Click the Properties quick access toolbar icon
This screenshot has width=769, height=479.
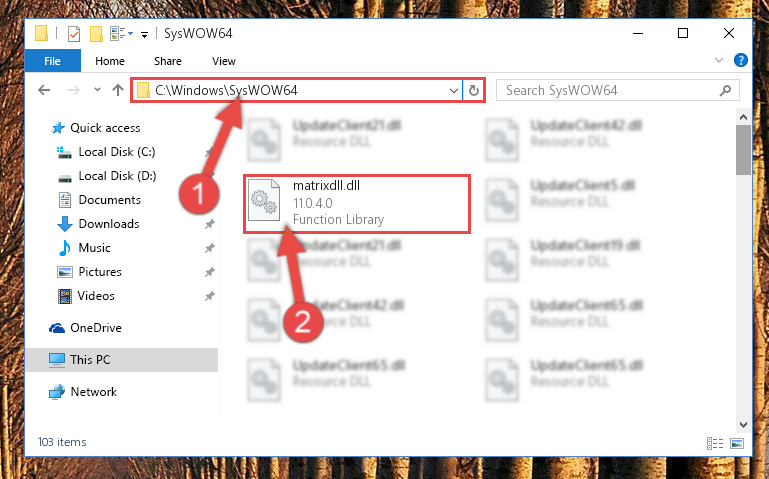tap(74, 34)
